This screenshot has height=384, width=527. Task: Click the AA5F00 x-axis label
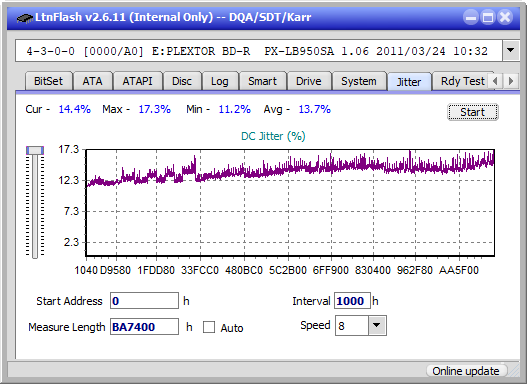coord(458,270)
